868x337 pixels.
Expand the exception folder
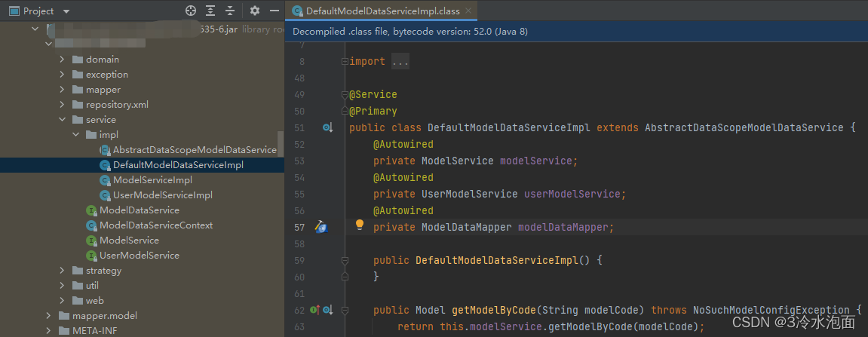click(62, 74)
